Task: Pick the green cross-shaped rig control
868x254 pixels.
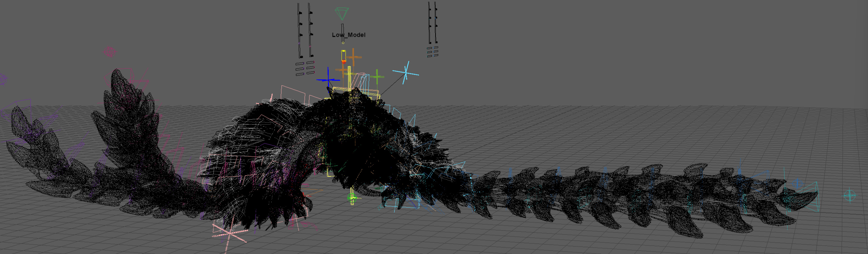Action: 377,77
